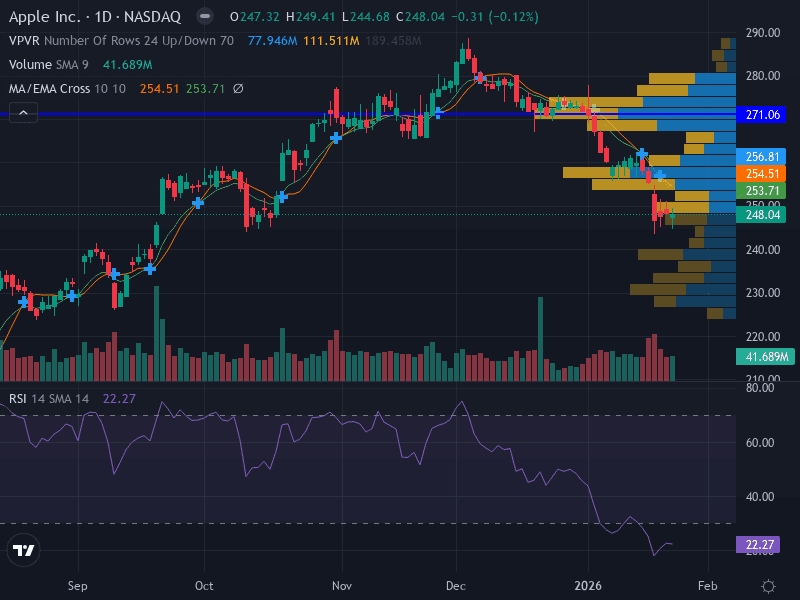The image size is (800, 600).
Task: Collapse the indicator legend with the chevron
Action: (x=23, y=112)
